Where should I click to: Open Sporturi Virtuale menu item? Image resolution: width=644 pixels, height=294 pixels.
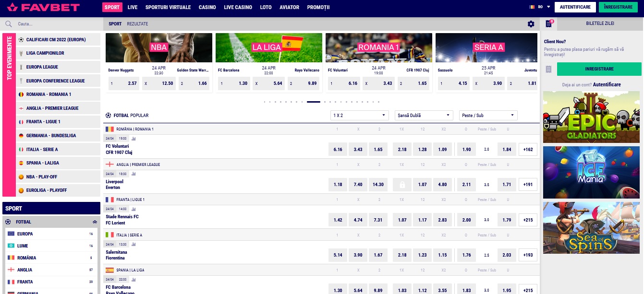[x=168, y=8]
